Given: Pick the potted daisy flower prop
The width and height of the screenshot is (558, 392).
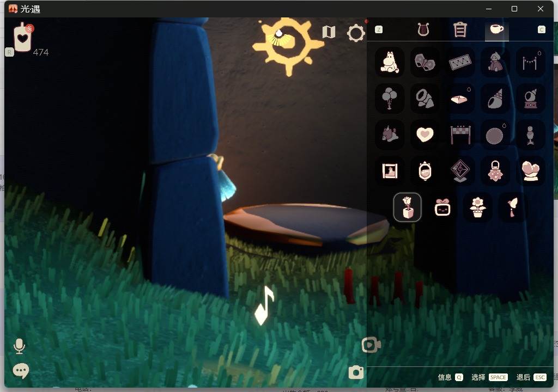Looking at the screenshot, I should (x=477, y=207).
